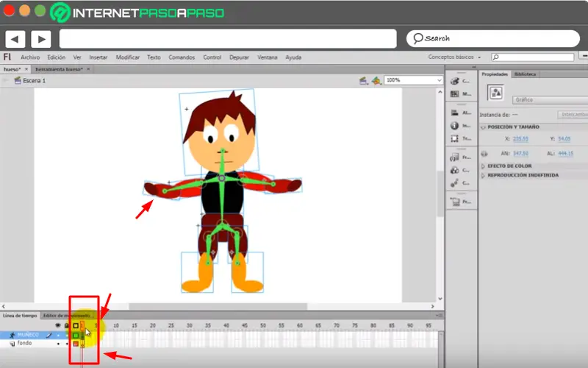The width and height of the screenshot is (588, 368).
Task: Click the fondo layer icon
Action: tap(12, 343)
